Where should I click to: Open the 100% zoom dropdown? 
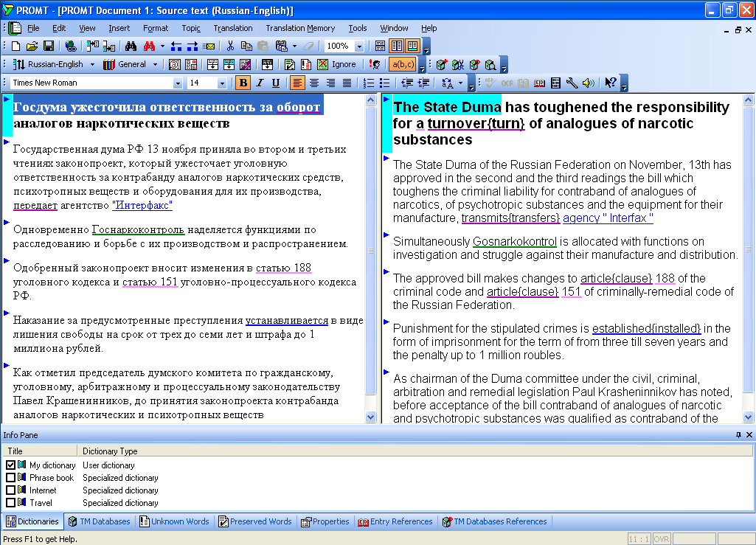pyautogui.click(x=359, y=46)
